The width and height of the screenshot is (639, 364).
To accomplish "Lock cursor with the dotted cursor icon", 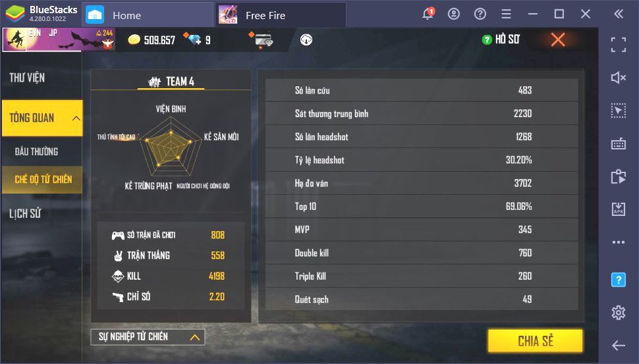I will click(618, 111).
